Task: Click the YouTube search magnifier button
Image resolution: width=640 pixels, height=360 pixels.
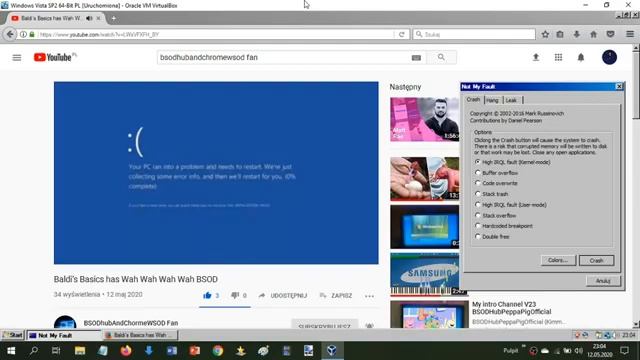Action: tap(441, 58)
